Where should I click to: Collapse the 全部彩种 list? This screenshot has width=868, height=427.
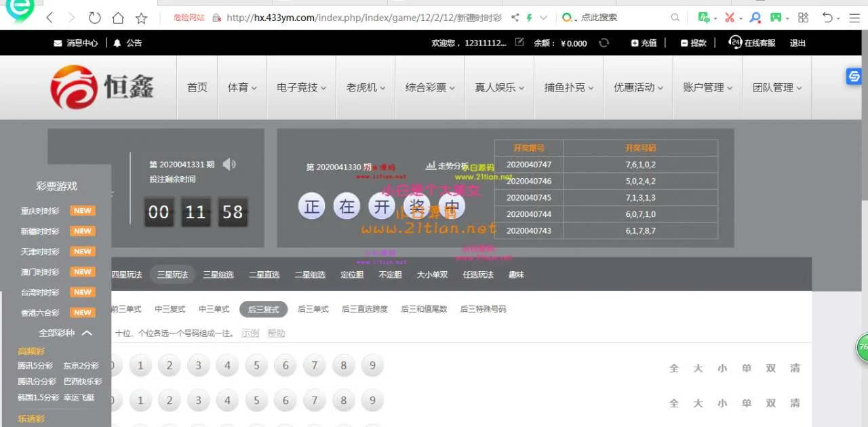pos(87,333)
